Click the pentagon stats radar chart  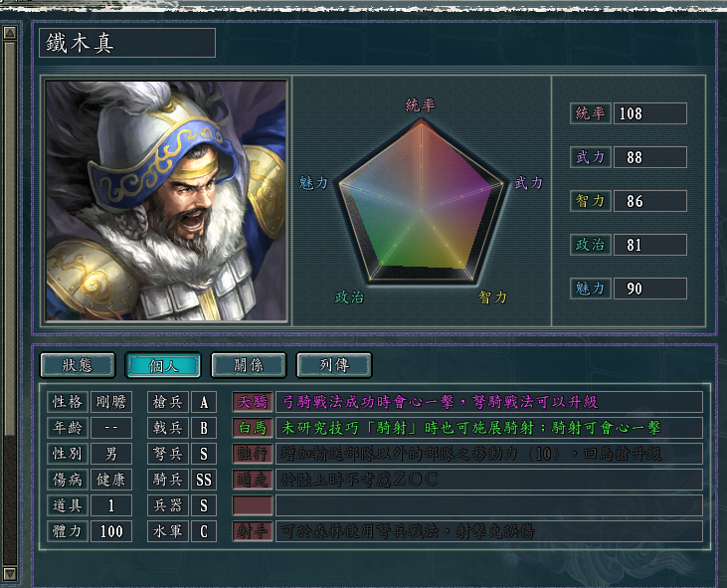coord(421,202)
